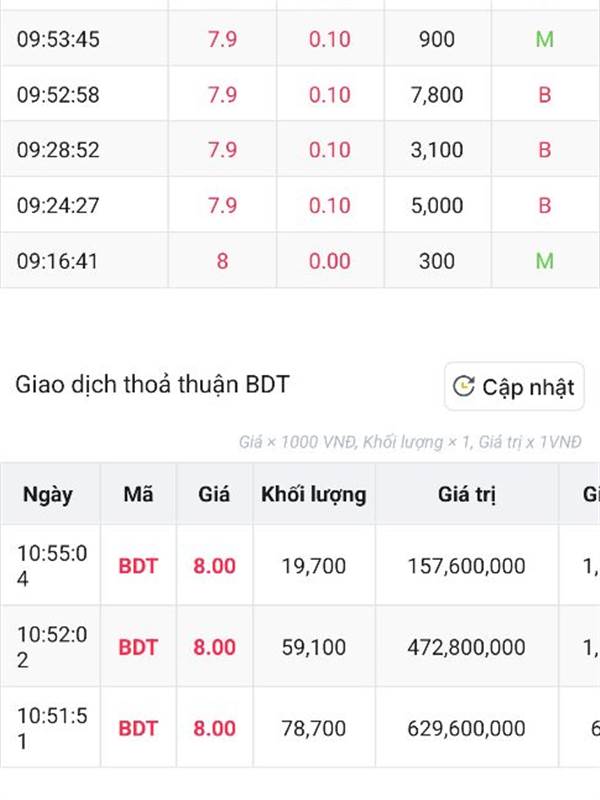The width and height of the screenshot is (600, 800).
Task: Sort by the Khối lượng column header
Action: click(x=314, y=494)
